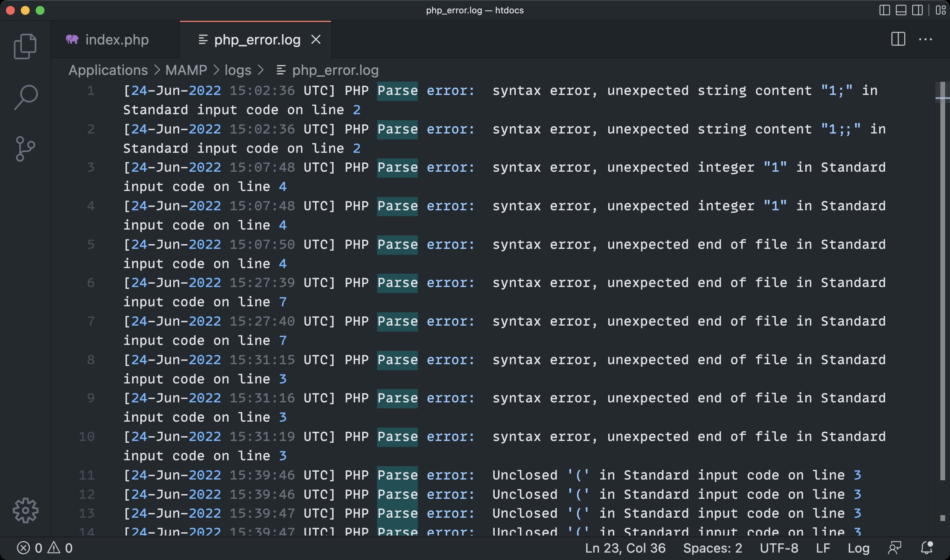Open notifications bell in status bar
Viewport: 950px width, 560px height.
(x=927, y=547)
